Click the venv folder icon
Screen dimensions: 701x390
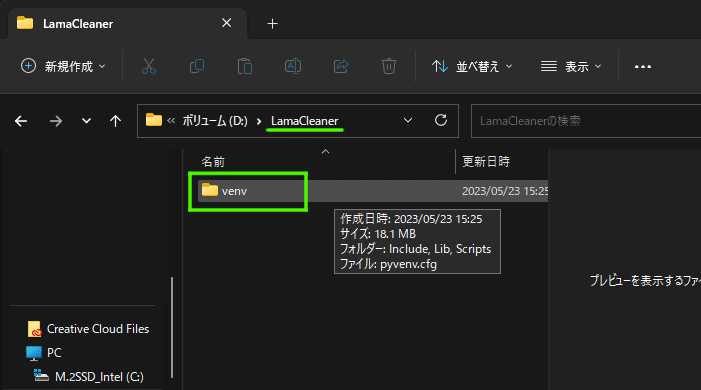click(x=210, y=190)
